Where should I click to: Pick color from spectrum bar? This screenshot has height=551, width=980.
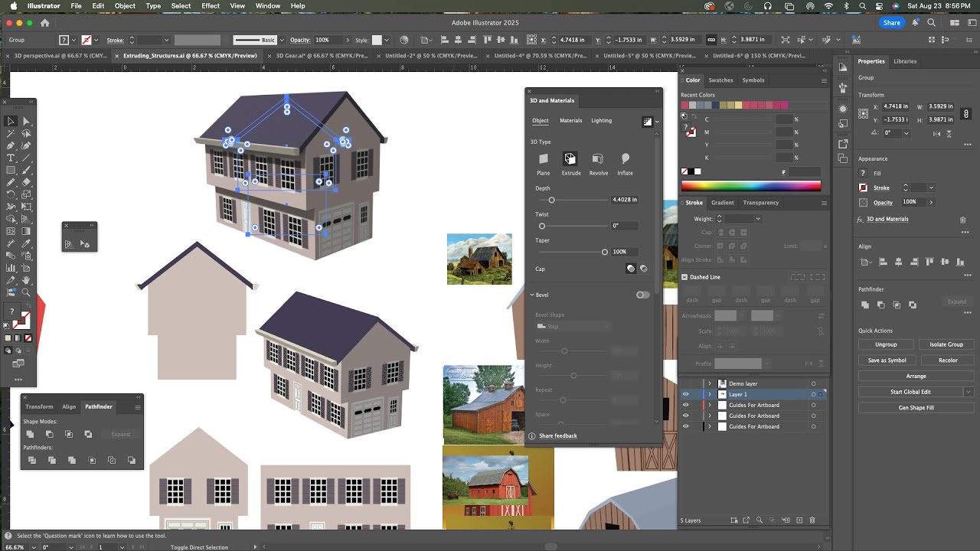point(750,185)
